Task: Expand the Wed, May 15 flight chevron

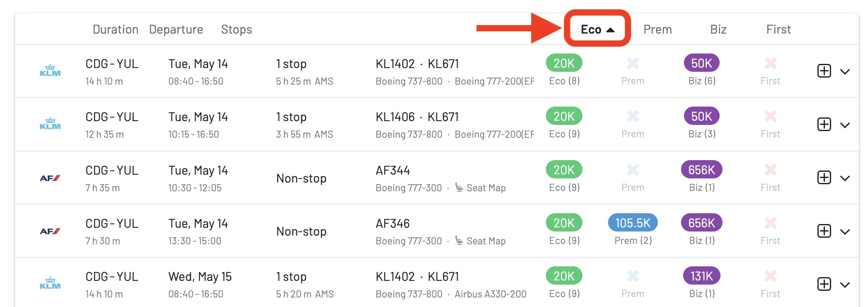Action: [x=845, y=285]
